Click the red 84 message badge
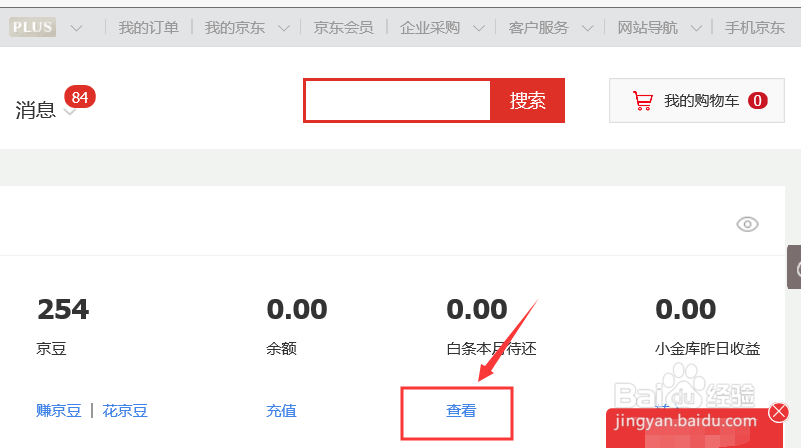This screenshot has height=448, width=801. (80, 97)
